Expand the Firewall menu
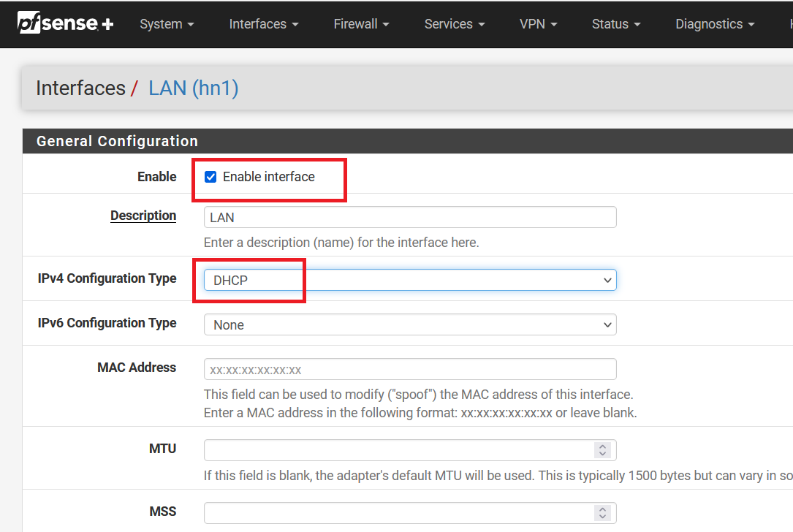Viewport: 793px width, 532px height. (x=361, y=24)
